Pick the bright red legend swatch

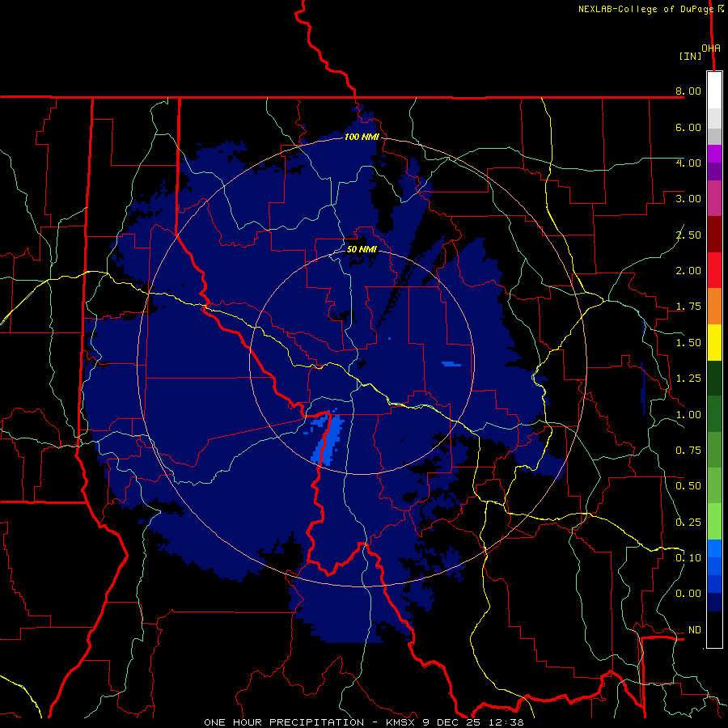click(x=714, y=271)
